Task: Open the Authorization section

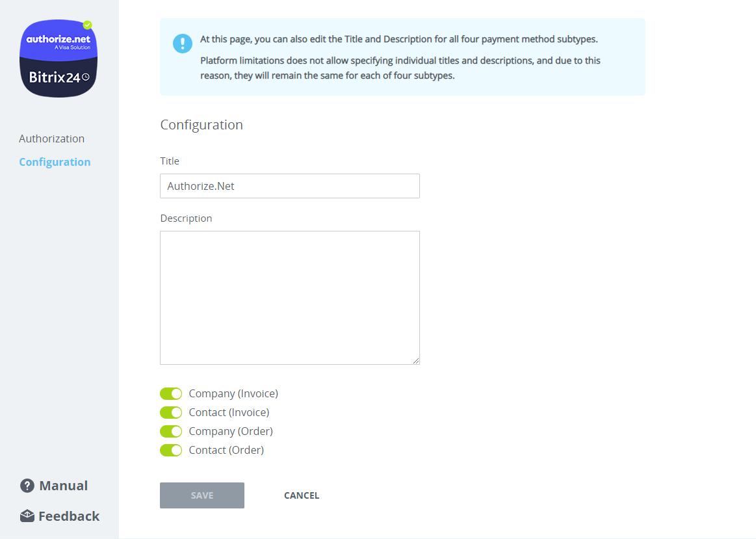Action: [52, 138]
